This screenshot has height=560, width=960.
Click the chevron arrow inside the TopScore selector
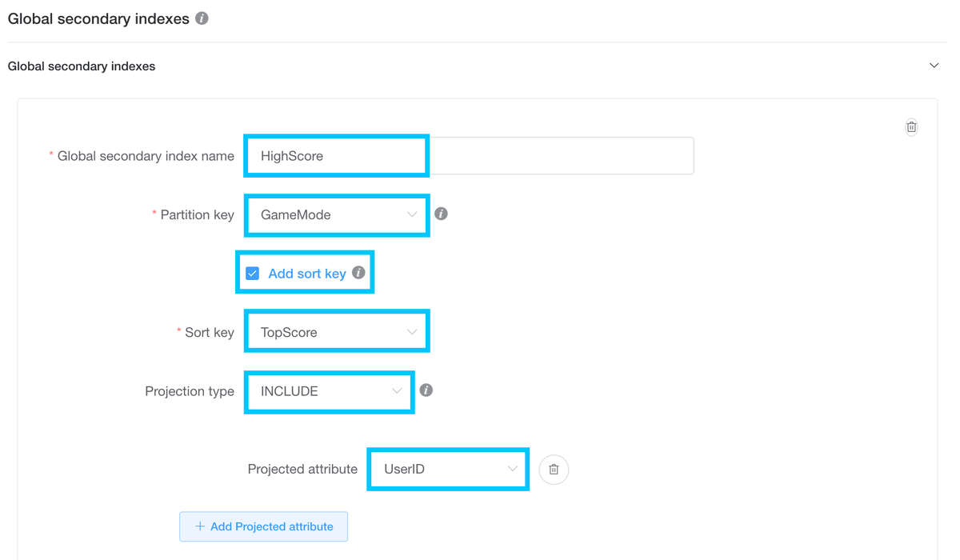pyautogui.click(x=412, y=330)
